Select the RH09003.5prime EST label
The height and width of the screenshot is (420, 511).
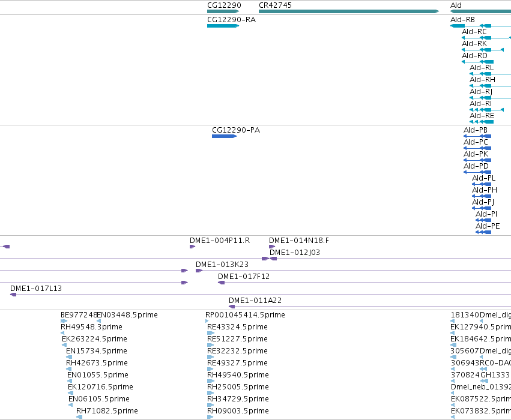point(238,411)
